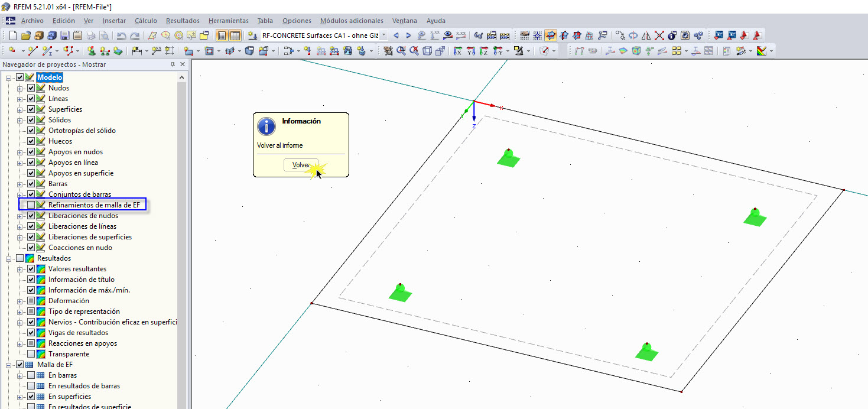Open the RF-CONCRETE Surfaces CA1 dropdown
Viewport: 868px width, 409px height.
[x=384, y=35]
